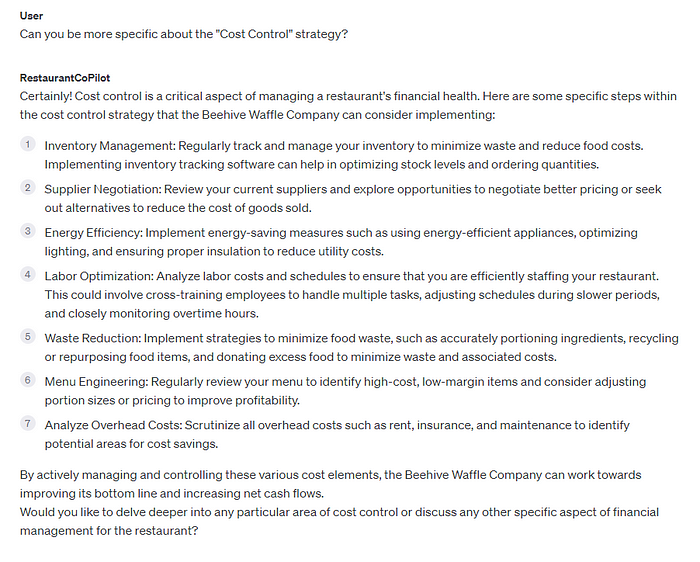Click the Labor Optimization list item

(x=352, y=295)
